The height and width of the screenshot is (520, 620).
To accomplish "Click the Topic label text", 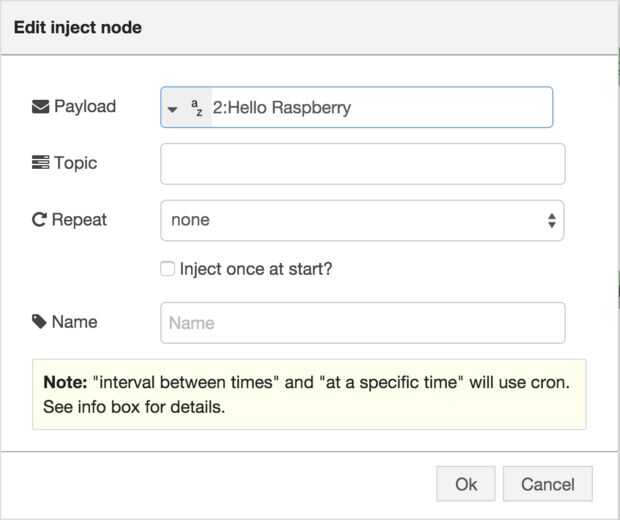I will 76,163.
